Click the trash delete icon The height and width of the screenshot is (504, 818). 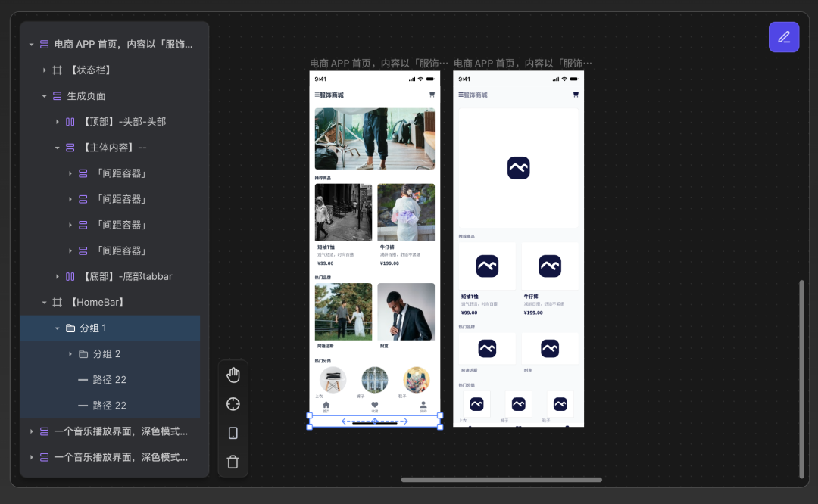[x=233, y=462]
